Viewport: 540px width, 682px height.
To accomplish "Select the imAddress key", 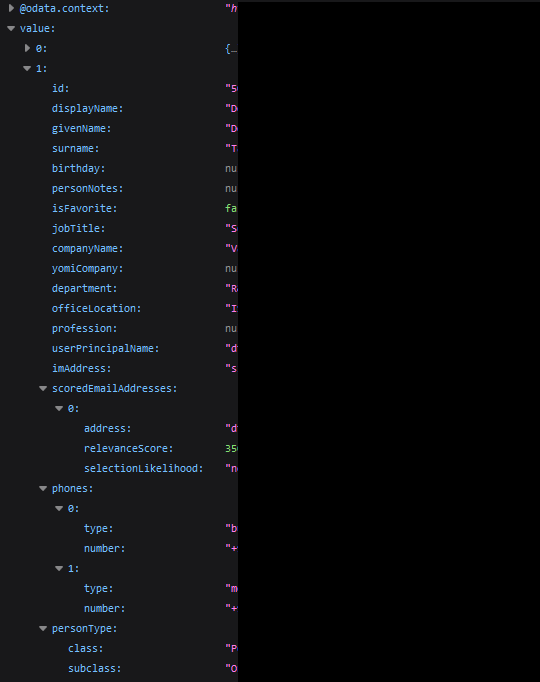I will 82,368.
